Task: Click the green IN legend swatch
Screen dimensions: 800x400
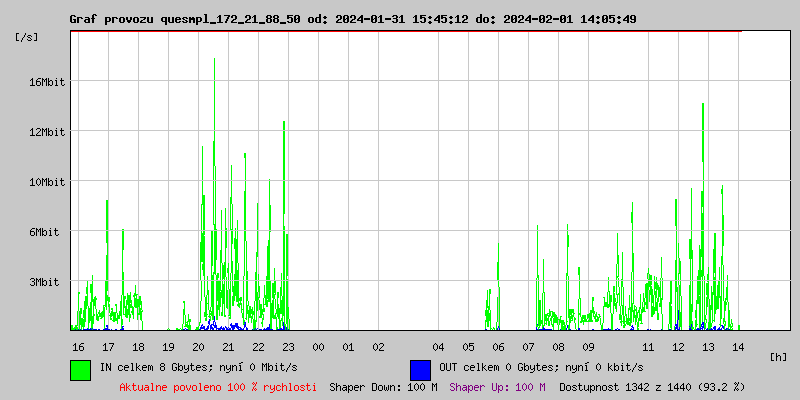Action: click(x=80, y=369)
